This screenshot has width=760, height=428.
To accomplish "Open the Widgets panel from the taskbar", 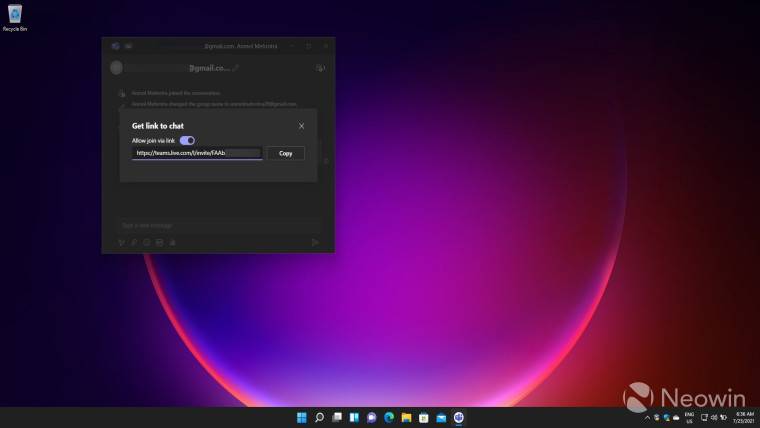I will tap(354, 417).
